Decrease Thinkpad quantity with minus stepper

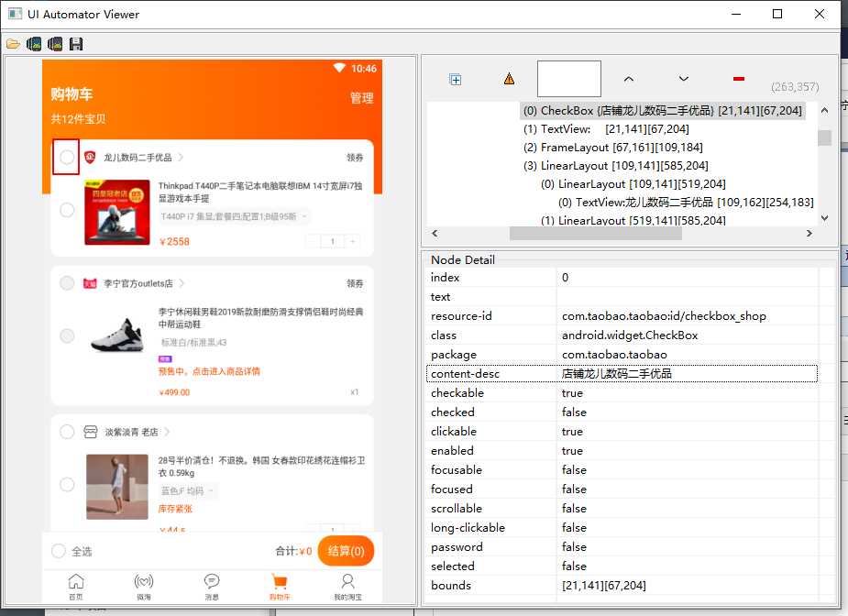[x=313, y=241]
